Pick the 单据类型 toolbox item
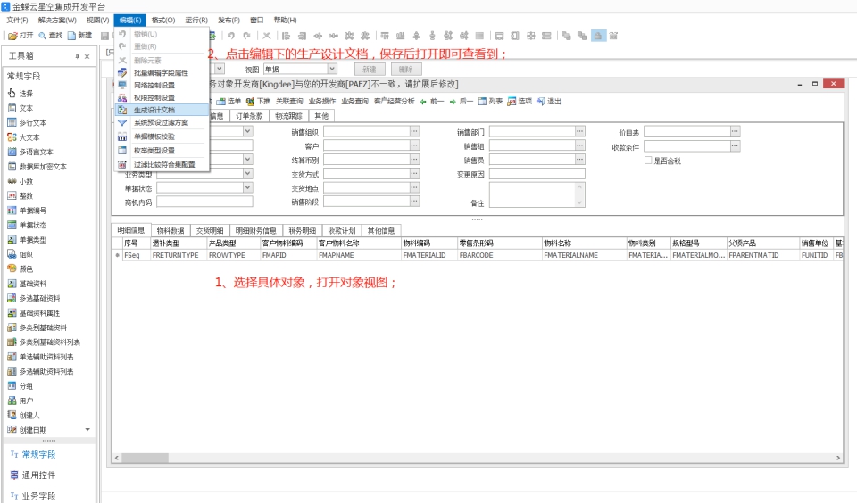The height and width of the screenshot is (504, 857). [x=28, y=240]
